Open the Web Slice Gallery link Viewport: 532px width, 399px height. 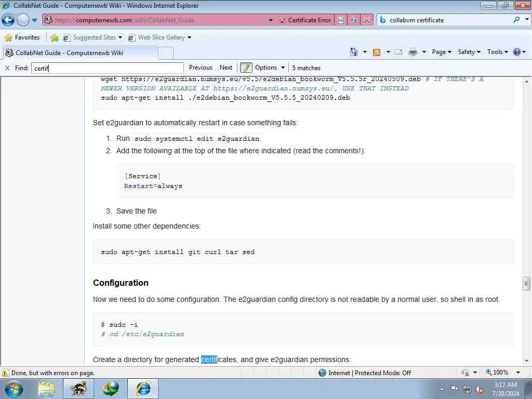[x=157, y=37]
